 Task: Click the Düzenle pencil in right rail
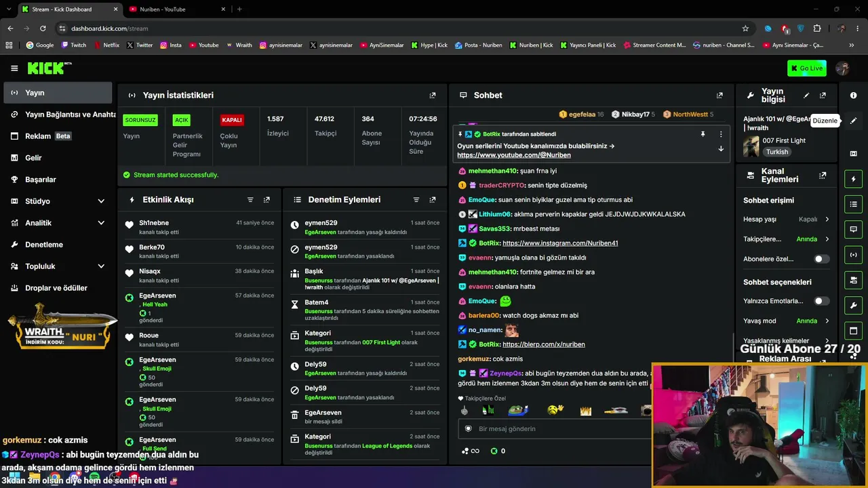tap(853, 121)
